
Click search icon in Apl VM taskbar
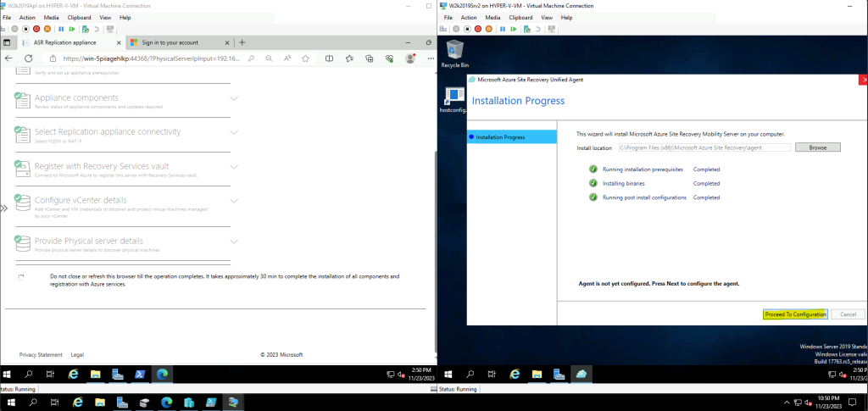28,374
